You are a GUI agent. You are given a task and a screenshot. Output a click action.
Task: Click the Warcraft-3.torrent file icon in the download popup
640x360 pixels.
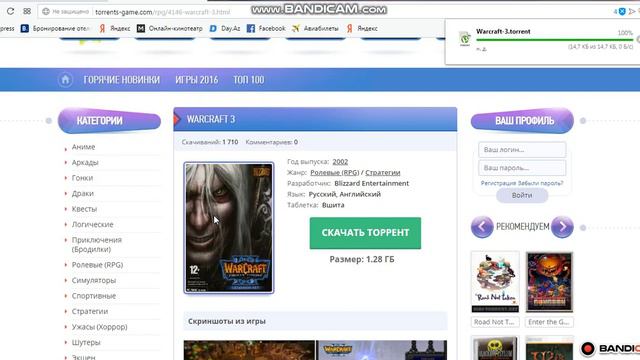pos(464,39)
